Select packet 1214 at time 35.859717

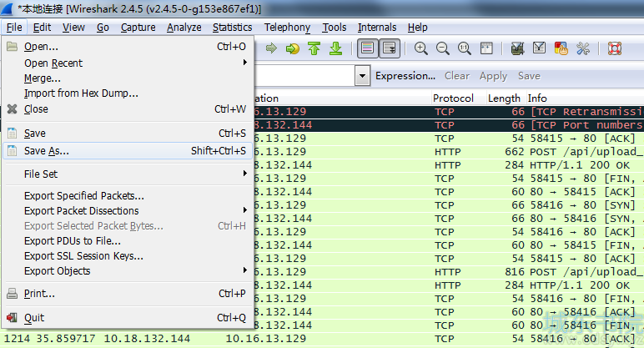click(x=322, y=339)
